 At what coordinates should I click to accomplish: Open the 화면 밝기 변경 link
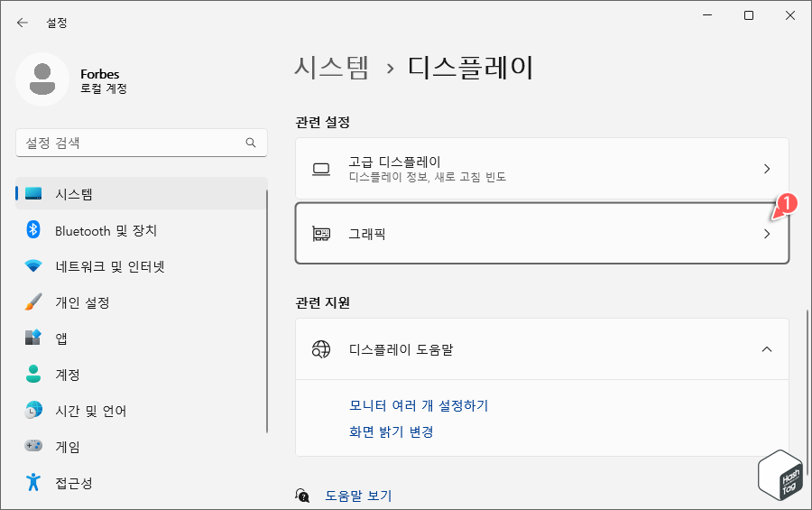coord(391,431)
